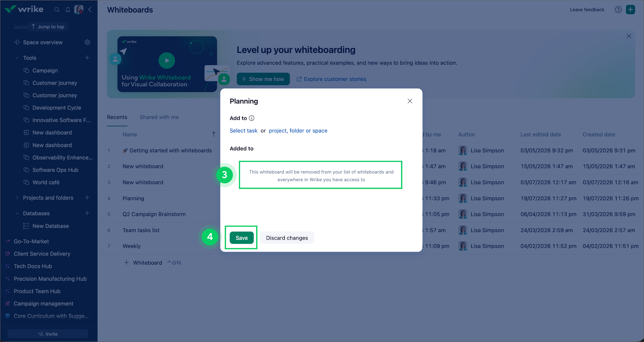This screenshot has width=644, height=342.
Task: Select the Campaign management space
Action: pos(43,304)
